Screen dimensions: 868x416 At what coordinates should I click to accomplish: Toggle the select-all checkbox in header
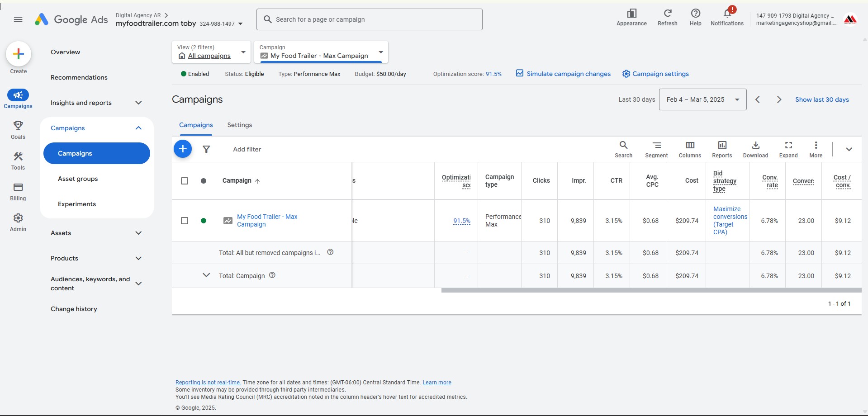(185, 181)
